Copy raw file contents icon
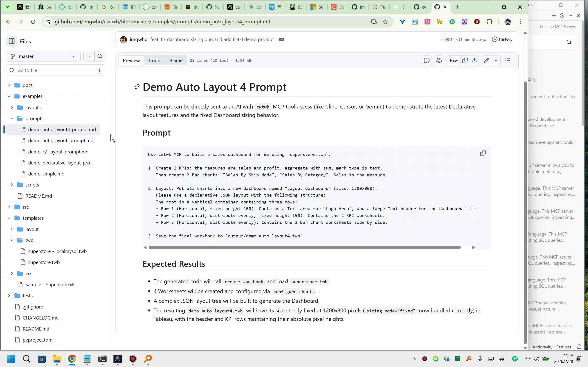Viewport: 588px width, 367px height. pos(465,60)
